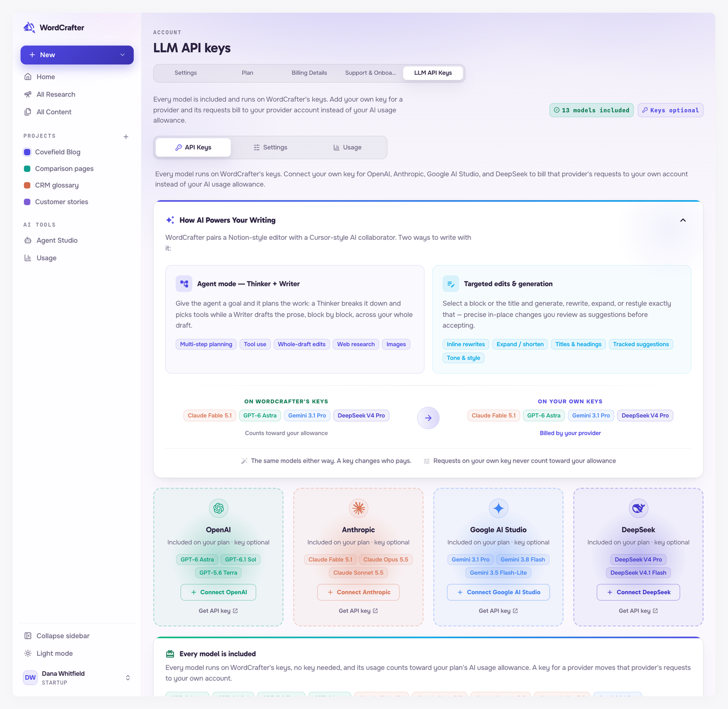Open the Home page icon

coord(28,77)
